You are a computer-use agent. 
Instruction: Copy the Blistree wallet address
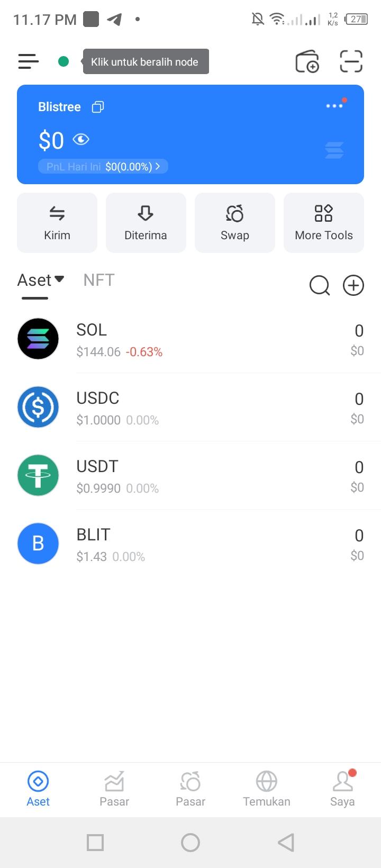click(98, 107)
